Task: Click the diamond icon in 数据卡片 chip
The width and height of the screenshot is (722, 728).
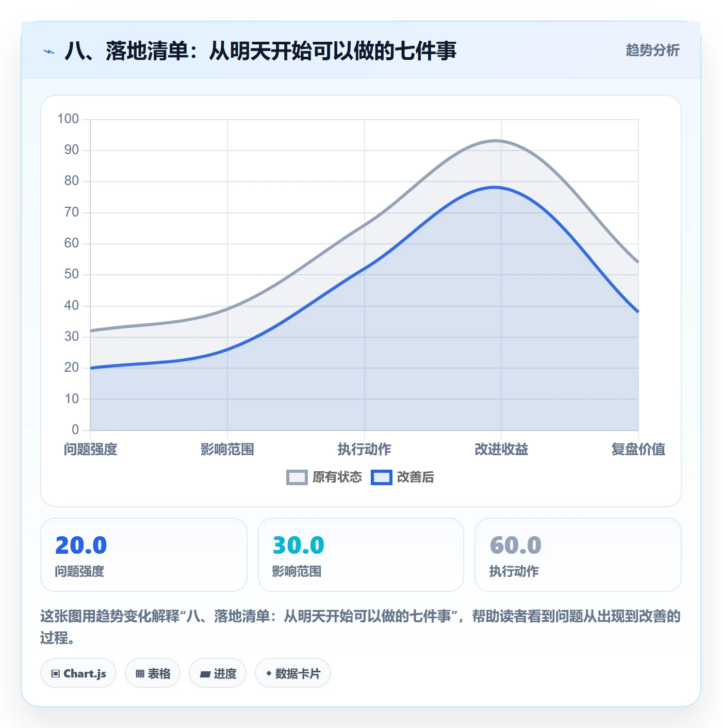Action: click(269, 673)
